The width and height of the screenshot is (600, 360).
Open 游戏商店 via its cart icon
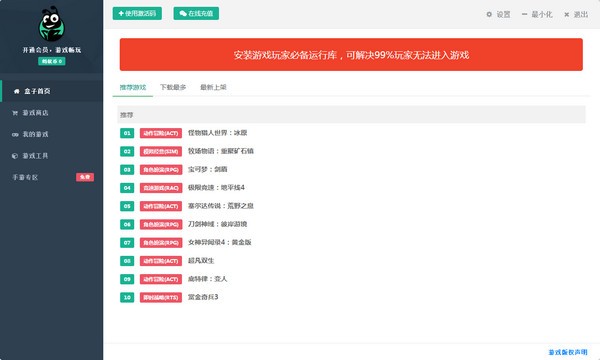tap(15, 113)
